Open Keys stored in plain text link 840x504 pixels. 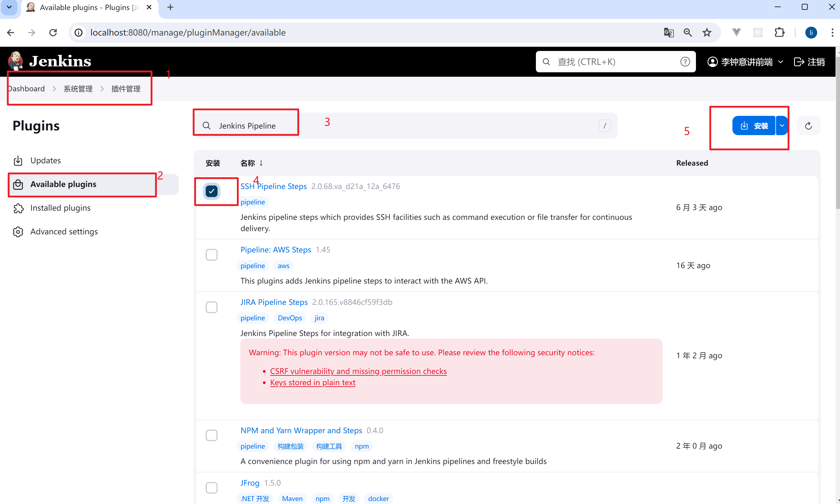(x=312, y=383)
